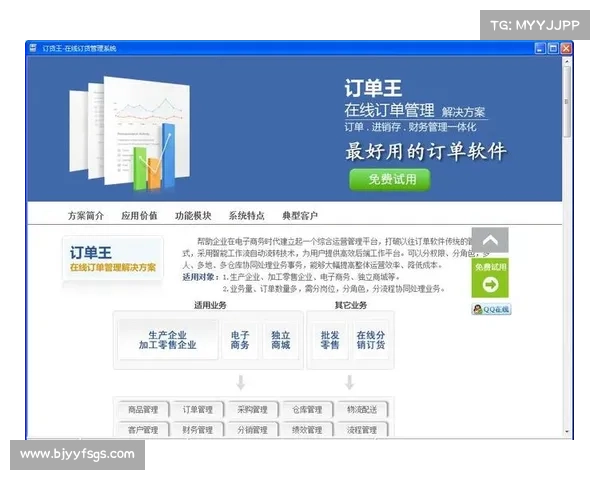Screen dimensions: 600x480
Task: Select the 独立商城 box
Action: (280, 340)
